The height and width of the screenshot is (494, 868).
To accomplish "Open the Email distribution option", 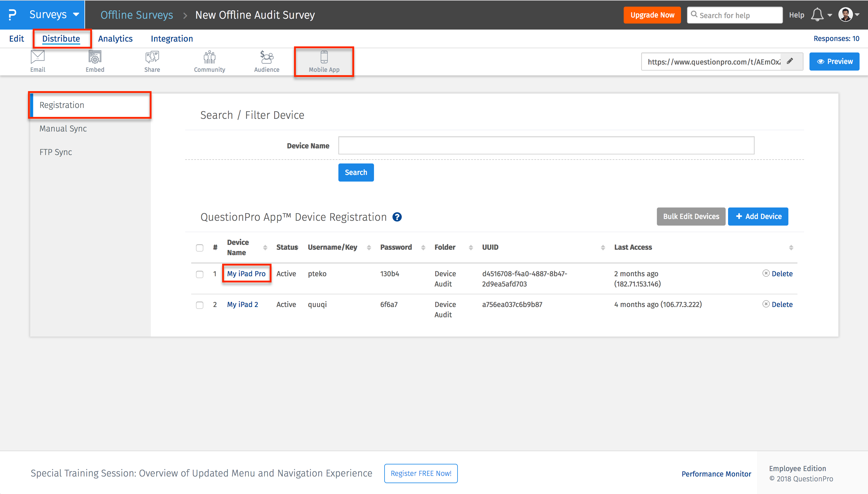I will pyautogui.click(x=38, y=62).
